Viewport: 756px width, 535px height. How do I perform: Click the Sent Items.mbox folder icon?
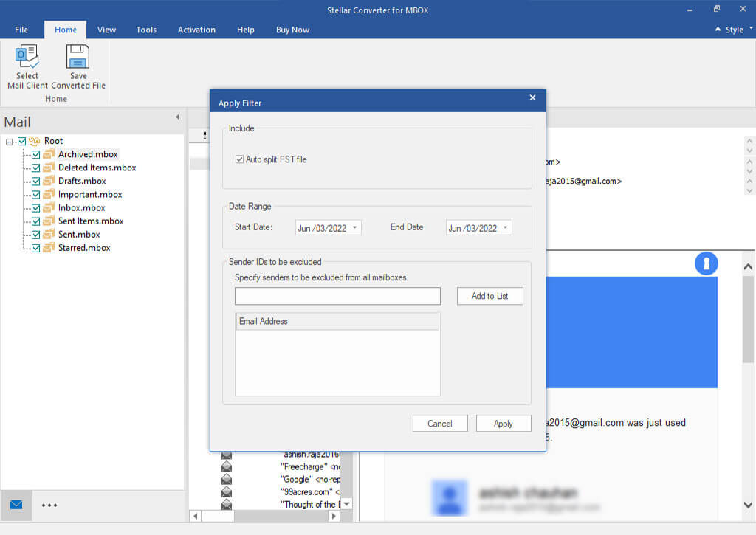pyautogui.click(x=48, y=221)
